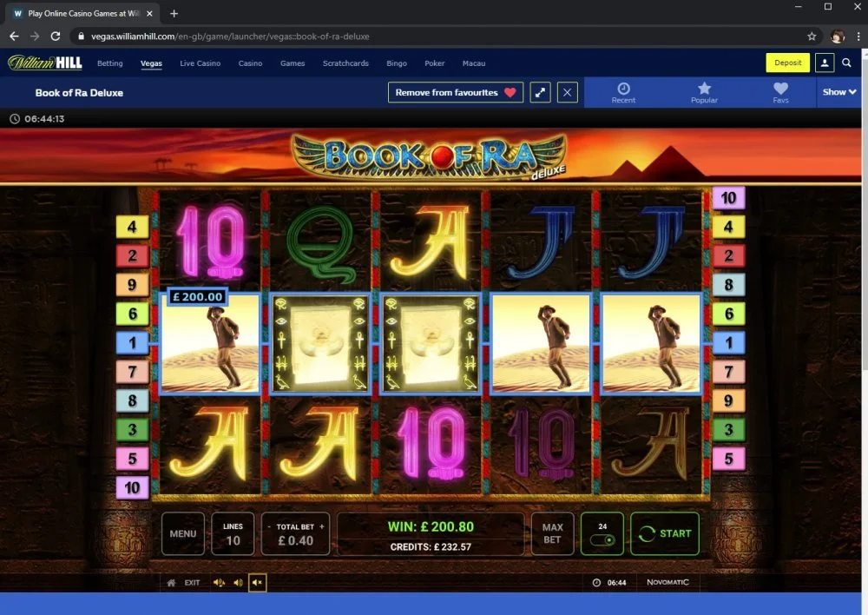Bookmark page with star icon
This screenshot has height=615, width=868.
812,36
